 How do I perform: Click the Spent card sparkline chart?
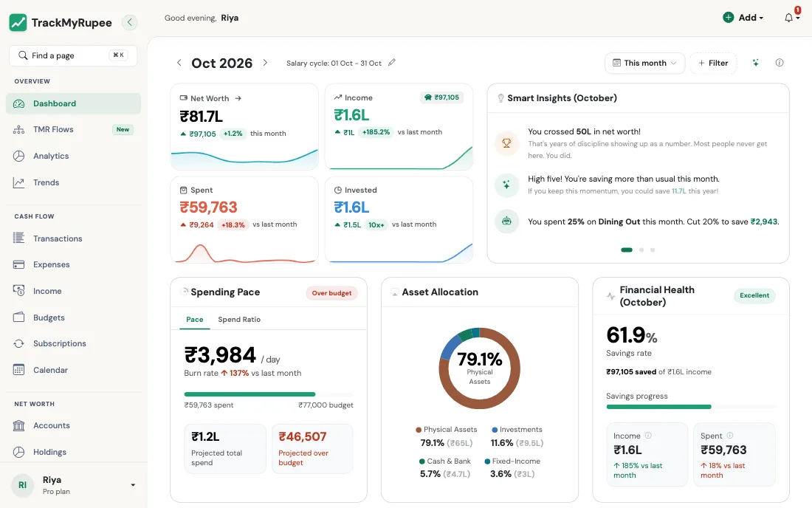(244, 253)
